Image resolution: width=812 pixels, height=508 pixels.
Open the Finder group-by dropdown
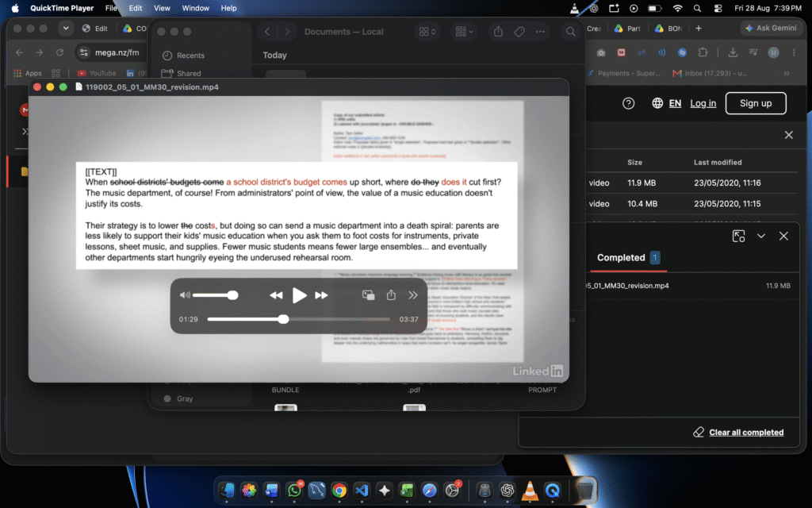pos(464,32)
